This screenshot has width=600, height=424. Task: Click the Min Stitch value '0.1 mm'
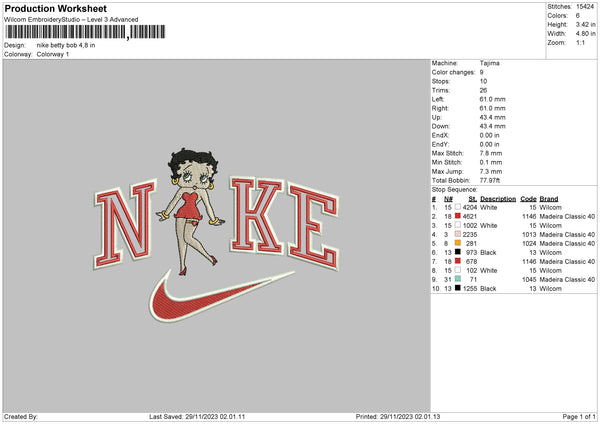491,162
